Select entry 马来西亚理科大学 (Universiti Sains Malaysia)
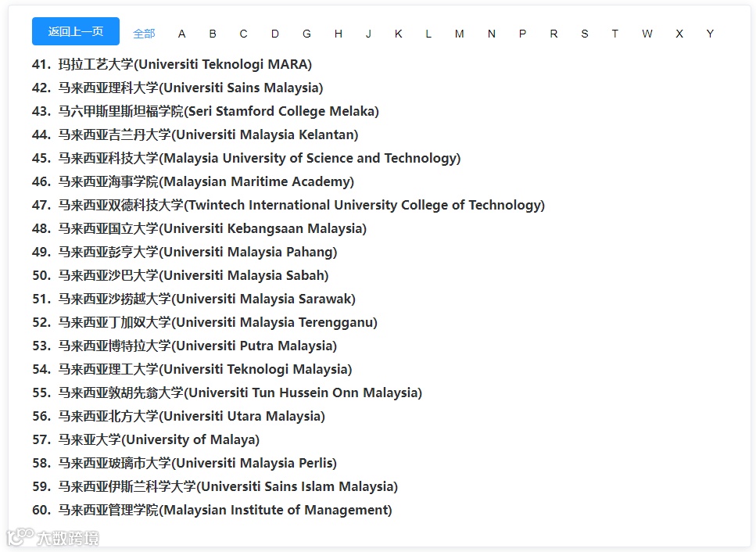The image size is (756, 552). (177, 88)
